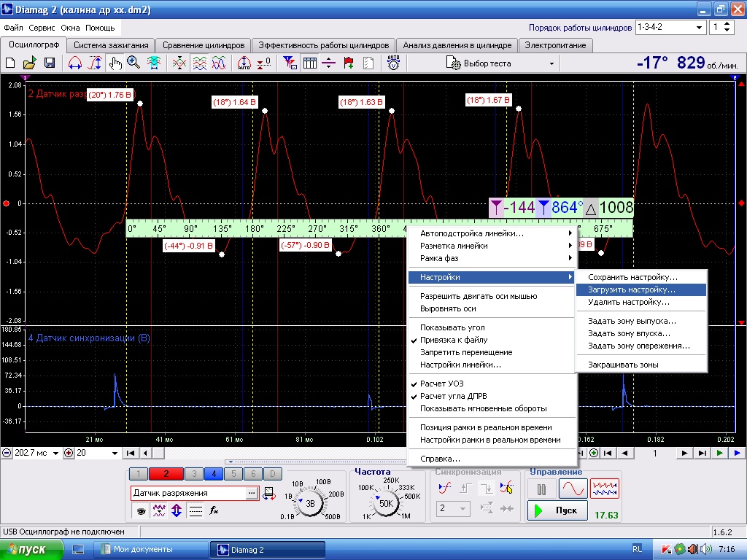The width and height of the screenshot is (747, 560).
Task: Click the zero level reset icon
Action: (x=263, y=63)
